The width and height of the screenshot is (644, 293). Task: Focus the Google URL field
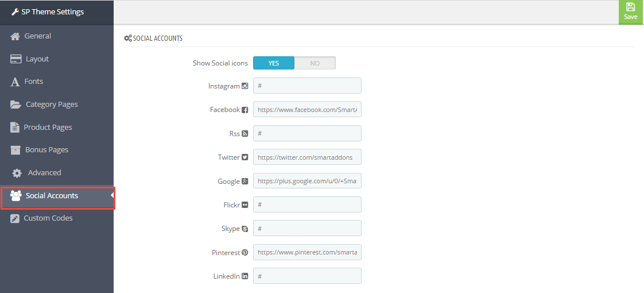[307, 181]
